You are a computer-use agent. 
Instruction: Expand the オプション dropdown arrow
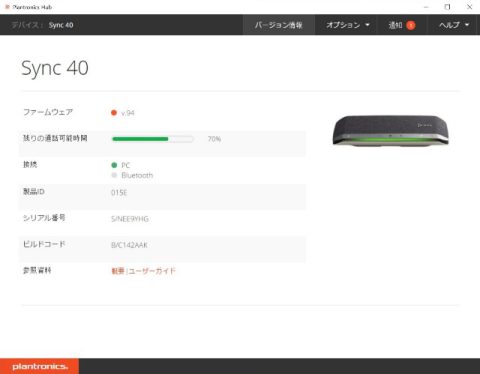coord(367,25)
